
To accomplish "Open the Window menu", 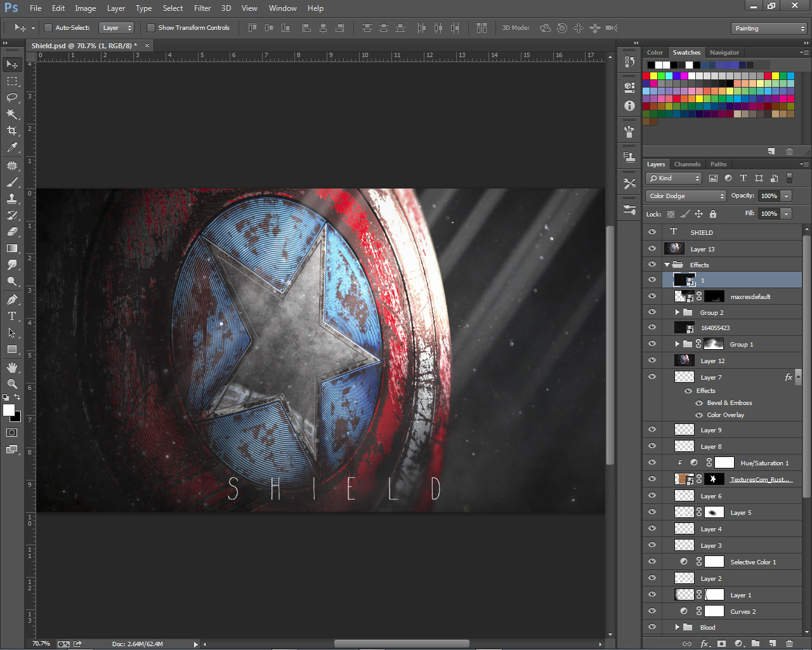I will coord(282,8).
